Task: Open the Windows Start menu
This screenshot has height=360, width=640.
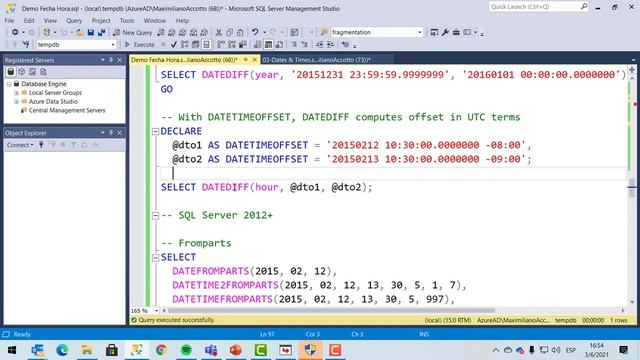Action: point(12,350)
